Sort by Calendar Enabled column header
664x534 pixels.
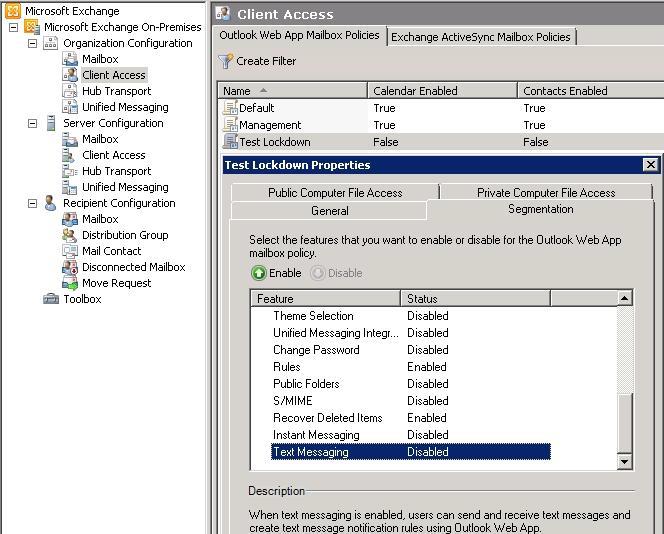[443, 91]
